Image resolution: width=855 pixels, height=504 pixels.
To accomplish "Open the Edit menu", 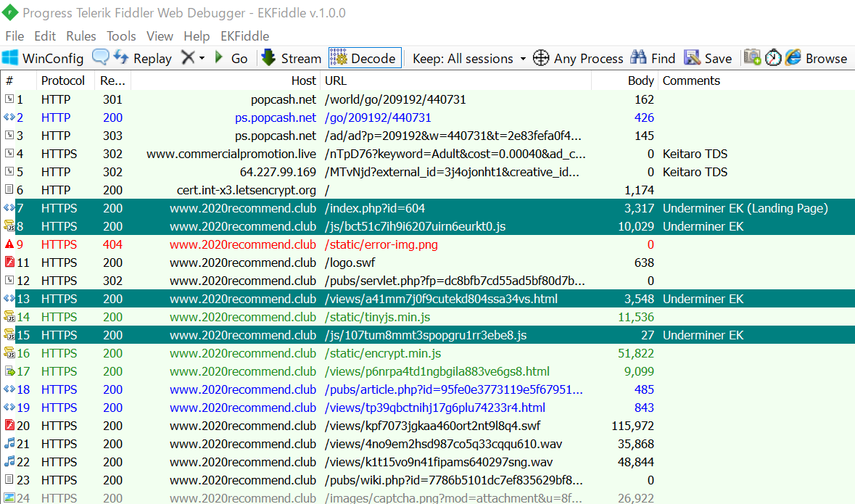I will pos(45,36).
